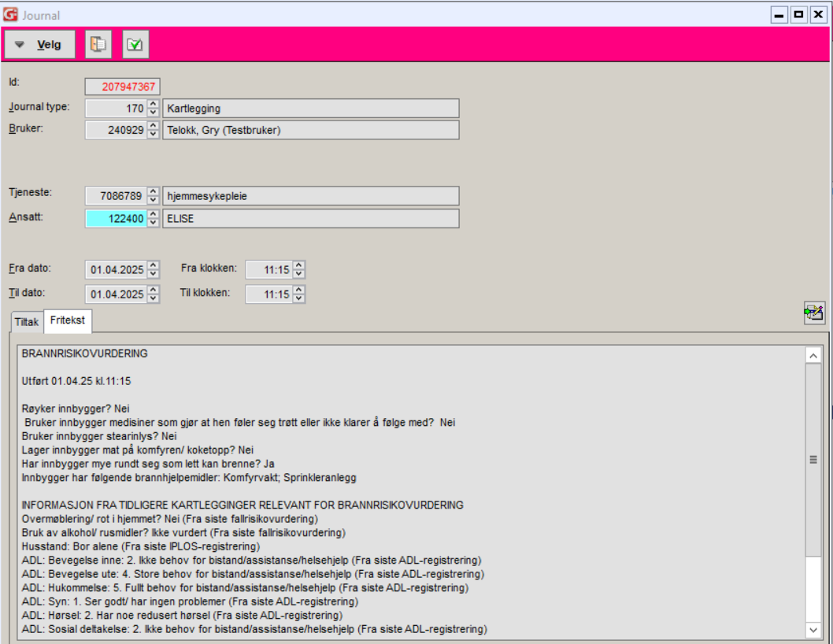Click the green checkmark save icon

click(135, 45)
